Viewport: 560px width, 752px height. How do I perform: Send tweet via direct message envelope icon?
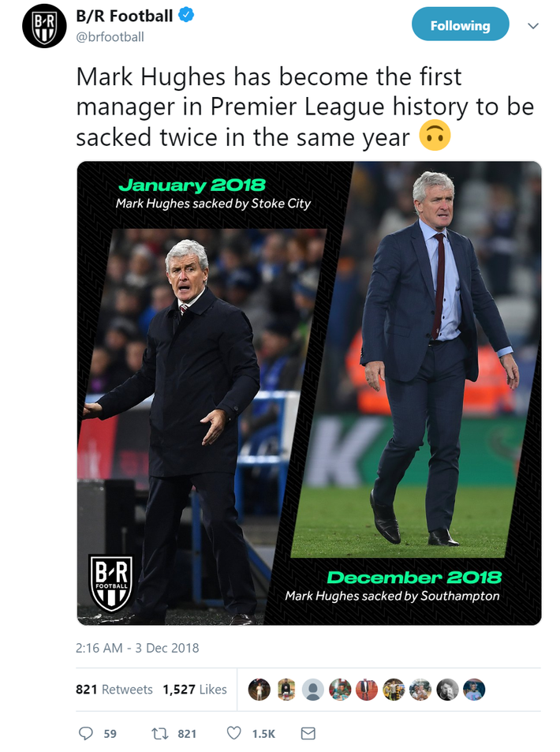tap(308, 734)
